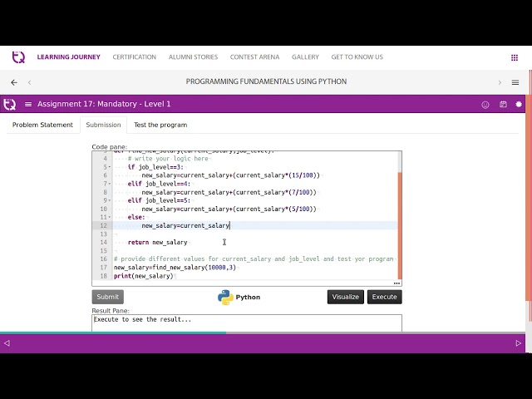Open CONTEST ARENA in the navigation
The image size is (532, 399).
pos(254,57)
